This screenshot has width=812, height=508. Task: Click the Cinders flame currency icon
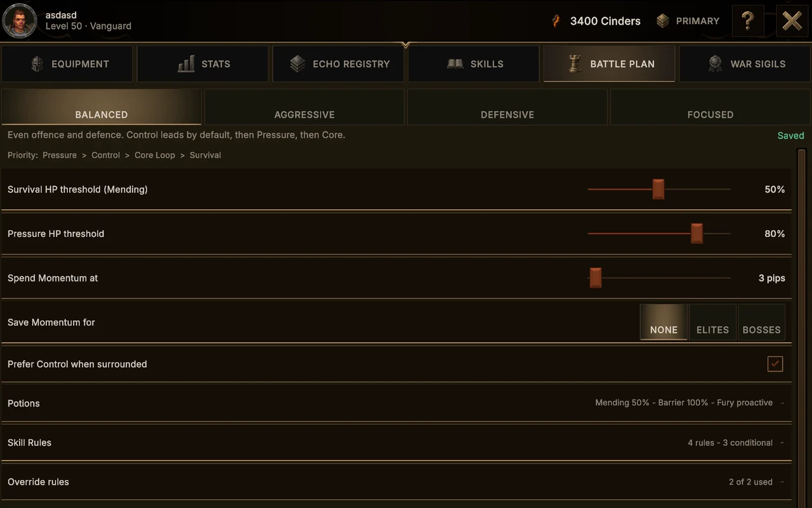[x=556, y=21]
